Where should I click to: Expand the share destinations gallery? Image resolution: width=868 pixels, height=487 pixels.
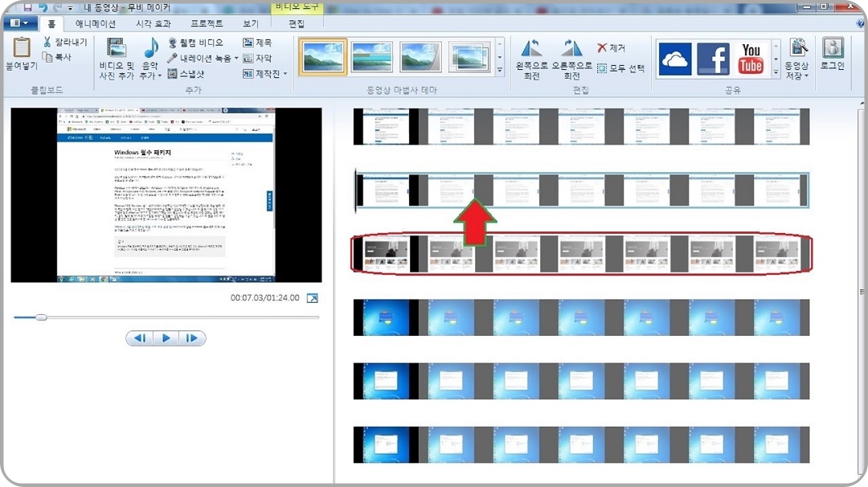click(776, 72)
